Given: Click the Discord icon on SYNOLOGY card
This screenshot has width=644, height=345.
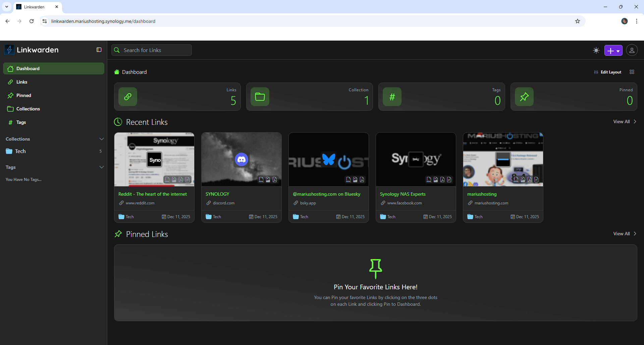Looking at the screenshot, I should click(241, 159).
